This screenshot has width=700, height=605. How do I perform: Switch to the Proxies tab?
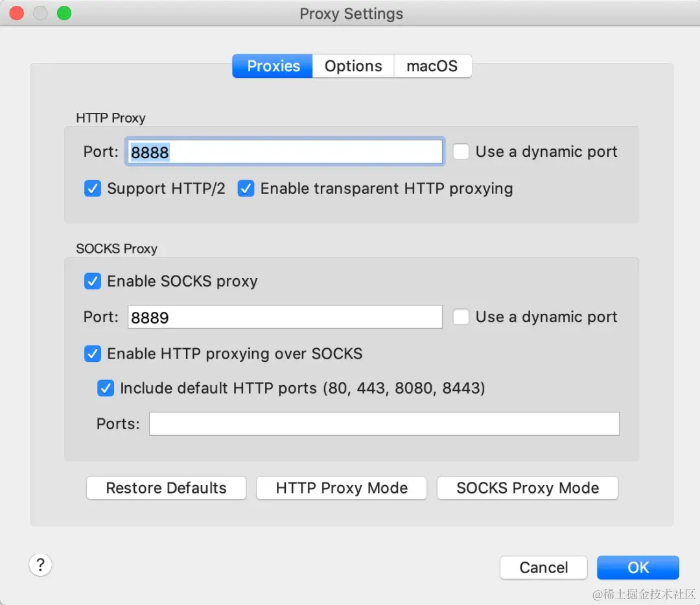click(273, 66)
